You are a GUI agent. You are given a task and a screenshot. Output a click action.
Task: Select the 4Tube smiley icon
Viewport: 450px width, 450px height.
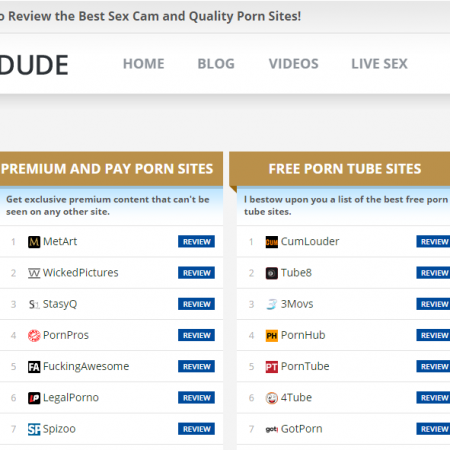click(272, 398)
